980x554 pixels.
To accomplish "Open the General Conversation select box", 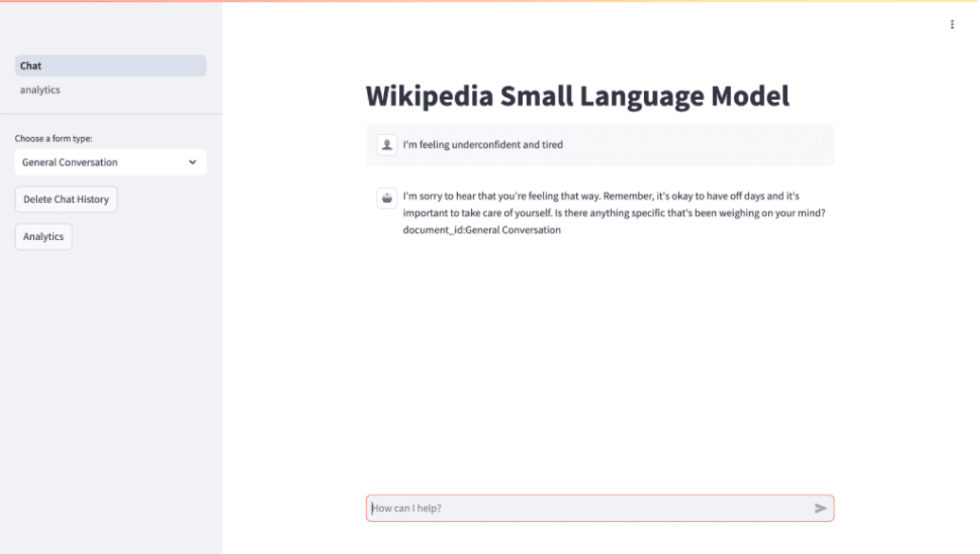I will point(103,162).
